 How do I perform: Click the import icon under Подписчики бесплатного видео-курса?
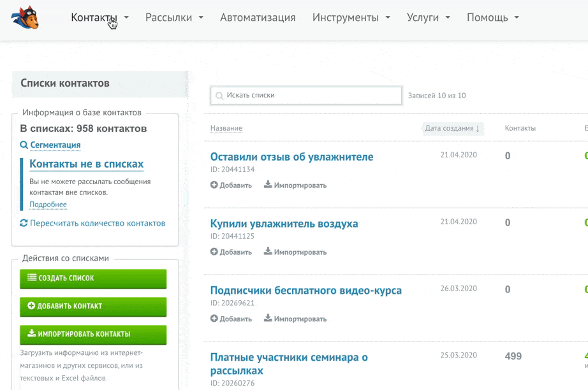(268, 318)
